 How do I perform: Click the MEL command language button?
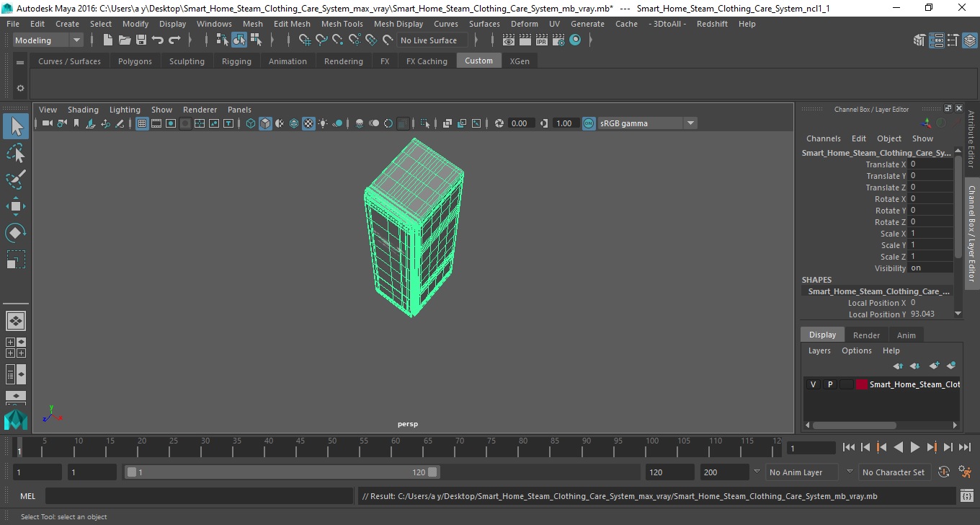click(x=27, y=496)
